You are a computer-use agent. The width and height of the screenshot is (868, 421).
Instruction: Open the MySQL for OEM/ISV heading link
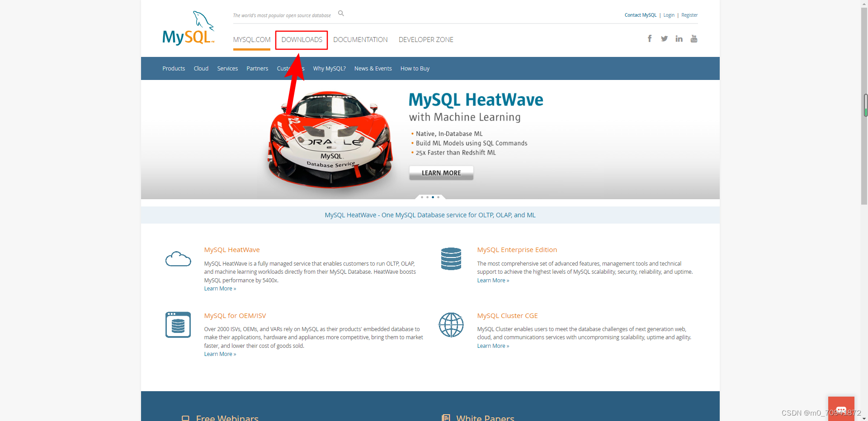click(235, 316)
